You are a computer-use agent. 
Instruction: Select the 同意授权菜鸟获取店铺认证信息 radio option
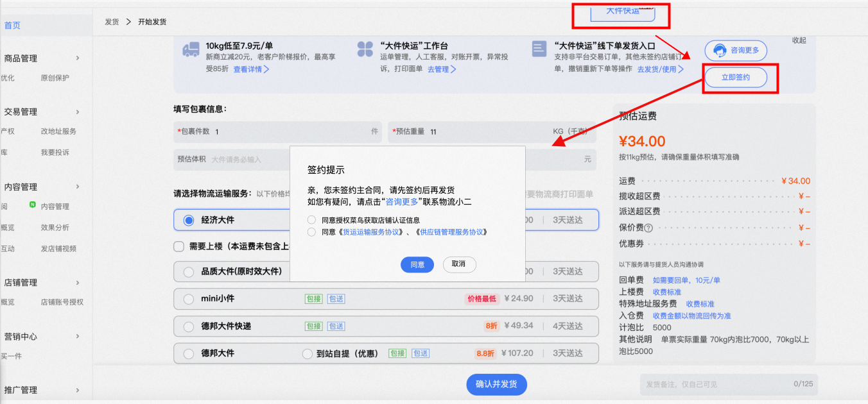click(x=311, y=220)
